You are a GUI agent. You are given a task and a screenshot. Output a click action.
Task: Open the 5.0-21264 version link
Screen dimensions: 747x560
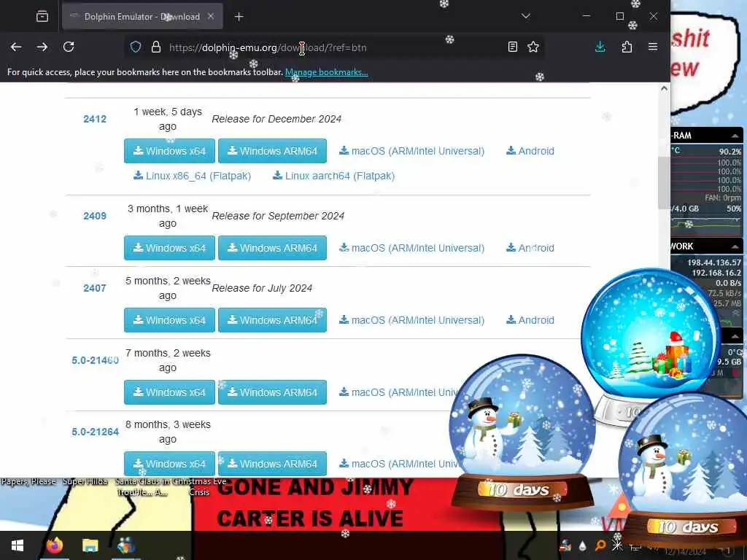pos(96,432)
